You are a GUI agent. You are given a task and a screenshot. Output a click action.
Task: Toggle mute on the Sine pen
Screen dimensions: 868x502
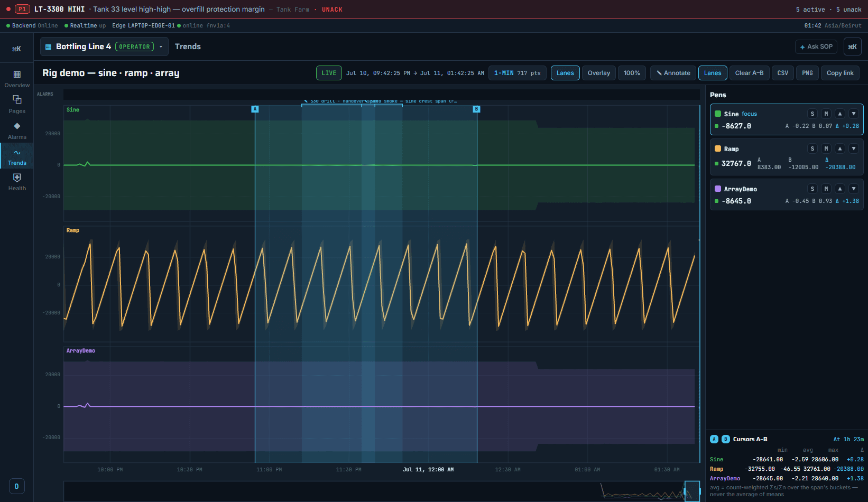click(x=826, y=114)
